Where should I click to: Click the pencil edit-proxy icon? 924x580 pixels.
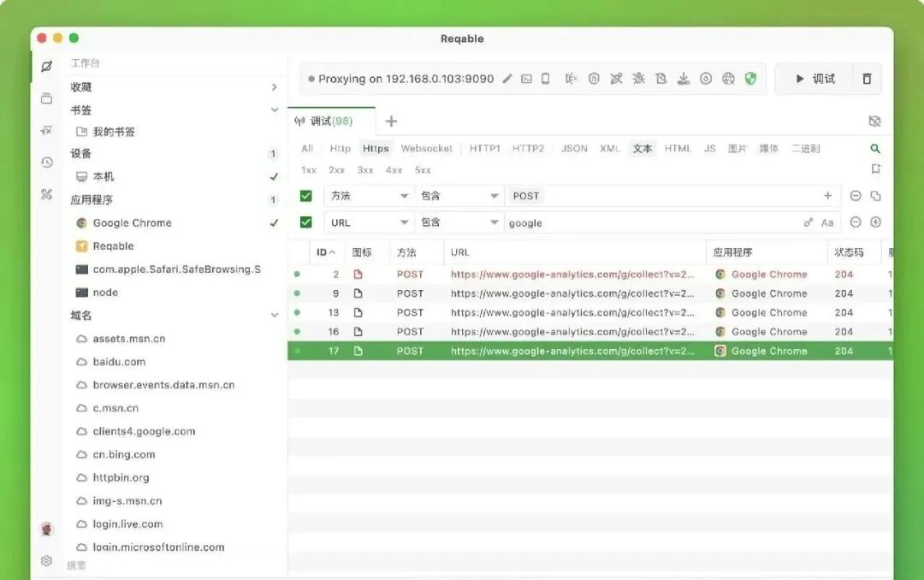pos(507,79)
